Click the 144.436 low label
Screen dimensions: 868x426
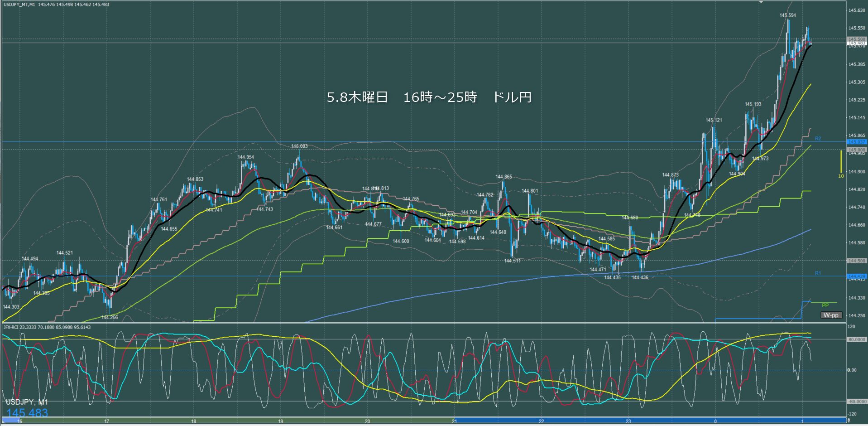pos(640,278)
